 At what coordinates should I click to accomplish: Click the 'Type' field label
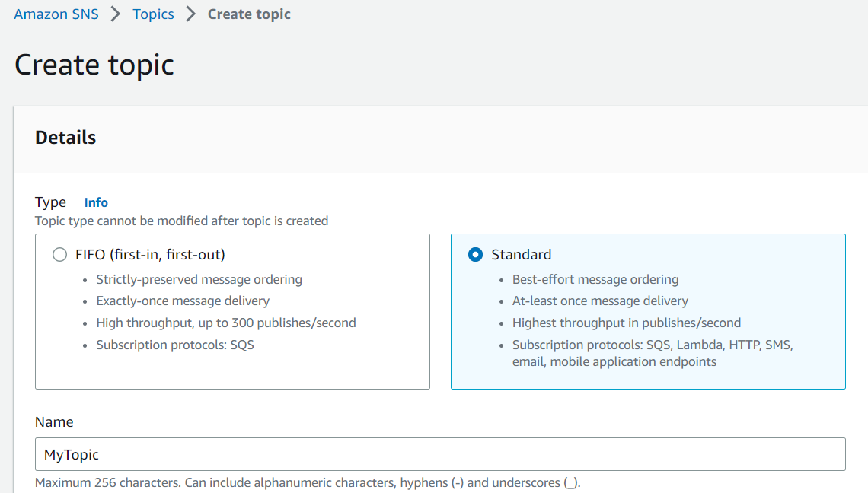tap(50, 202)
